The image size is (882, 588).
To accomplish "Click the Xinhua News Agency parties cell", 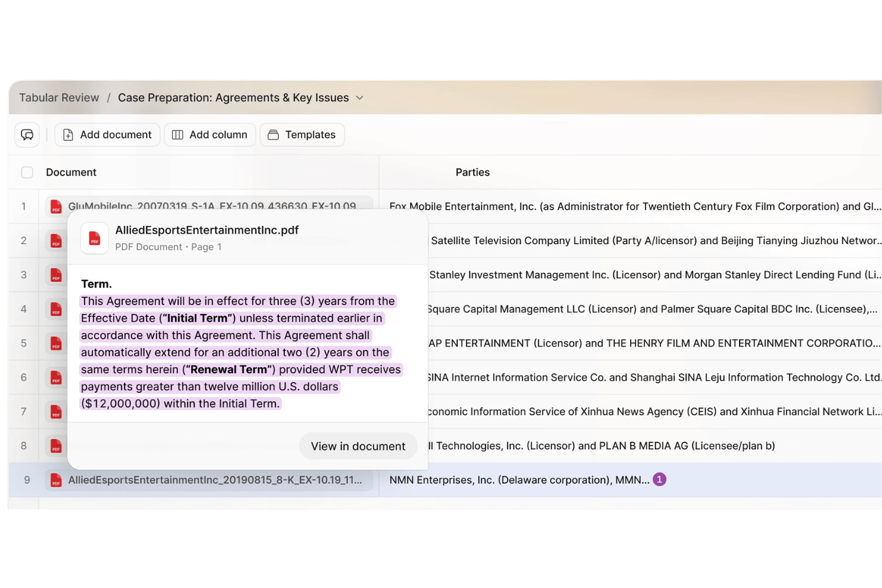I will (x=654, y=412).
